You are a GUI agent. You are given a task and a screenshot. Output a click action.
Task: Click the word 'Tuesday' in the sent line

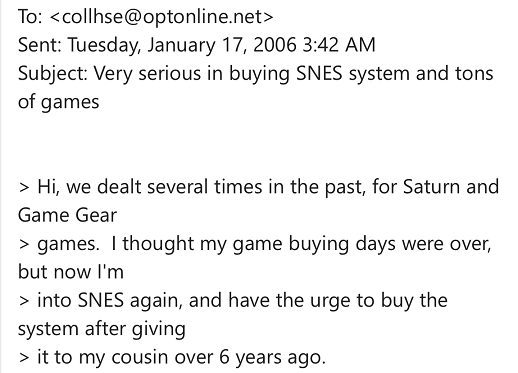[104, 46]
